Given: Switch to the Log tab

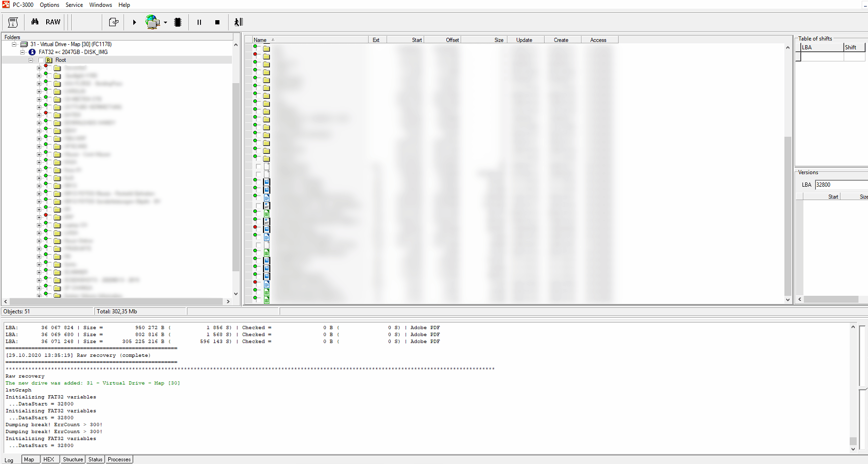Looking at the screenshot, I should tap(9, 460).
